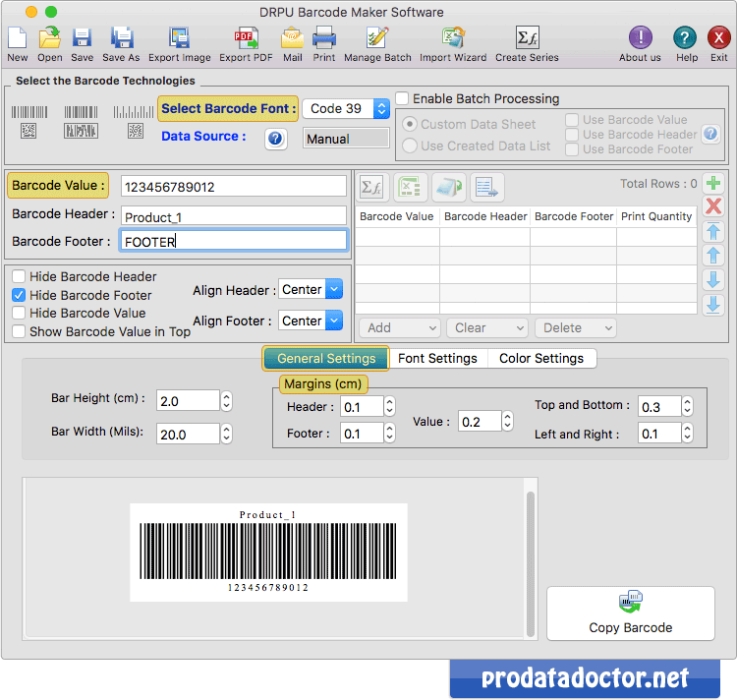The height and width of the screenshot is (700, 737).
Task: Toggle Hide Barcode Header checkbox
Action: click(19, 276)
